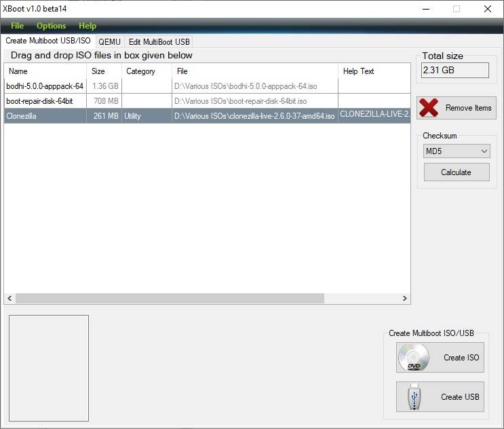Click the horizontal scrollbar right arrow

[x=405, y=298]
